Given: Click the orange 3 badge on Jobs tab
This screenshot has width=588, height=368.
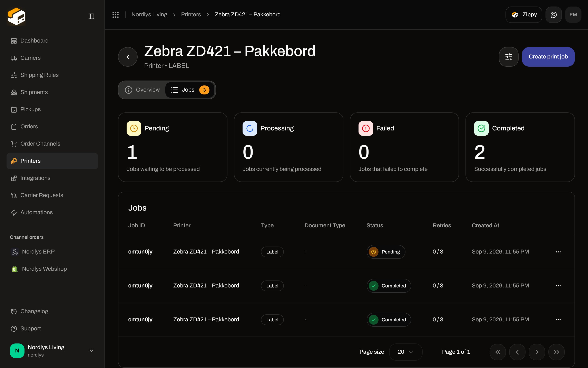Looking at the screenshot, I should [204, 90].
